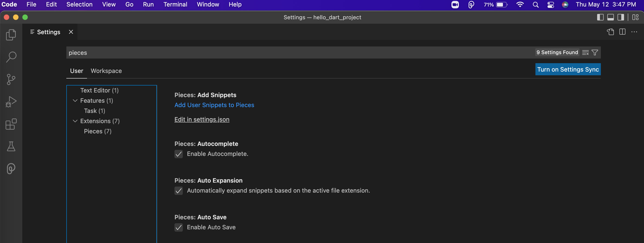This screenshot has height=243, width=644.
Task: Open Edit in settings.json link
Action: pos(202,119)
